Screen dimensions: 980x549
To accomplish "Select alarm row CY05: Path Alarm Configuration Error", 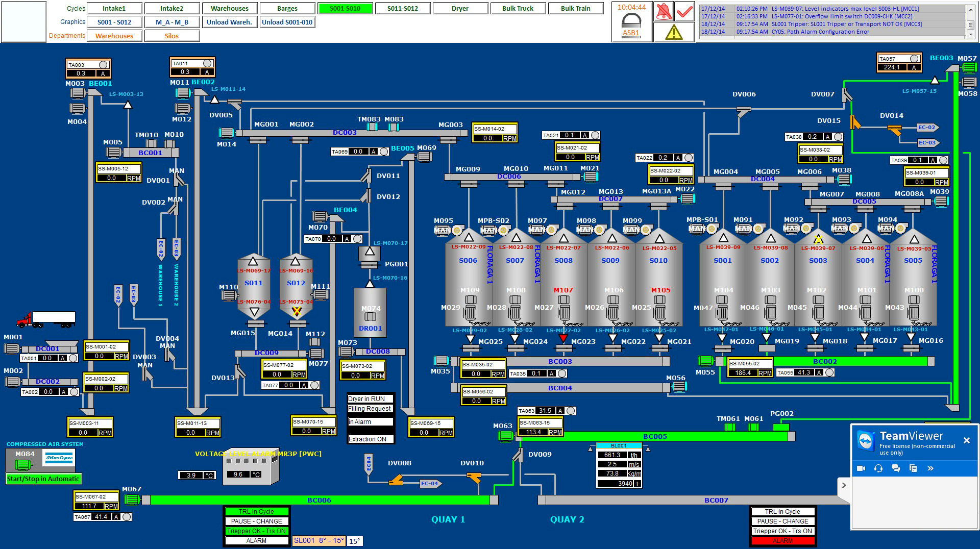I will coord(832,32).
